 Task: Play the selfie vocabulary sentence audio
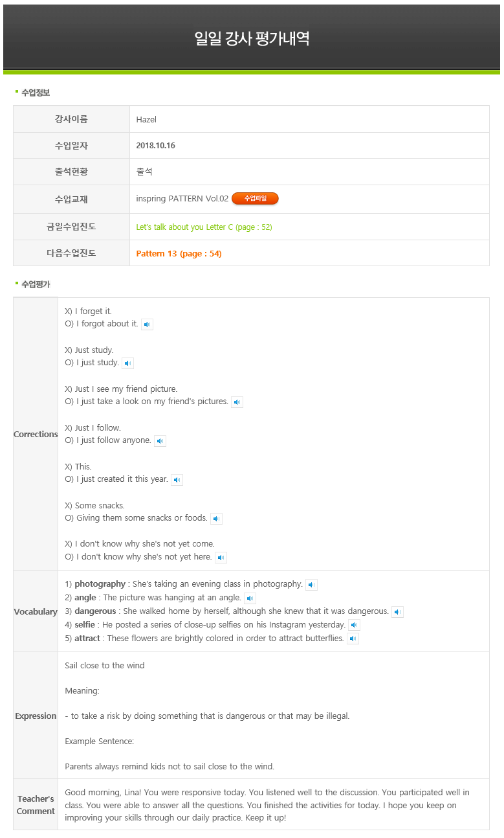[x=355, y=626]
